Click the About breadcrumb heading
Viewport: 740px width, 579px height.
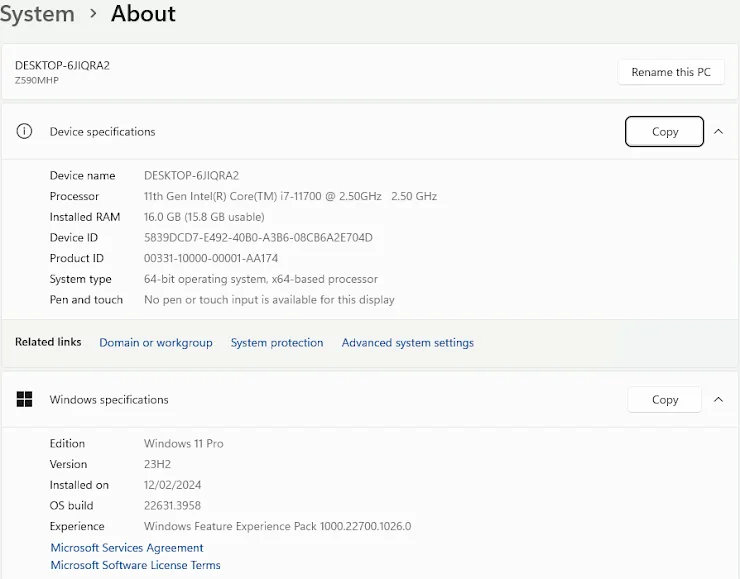[143, 13]
